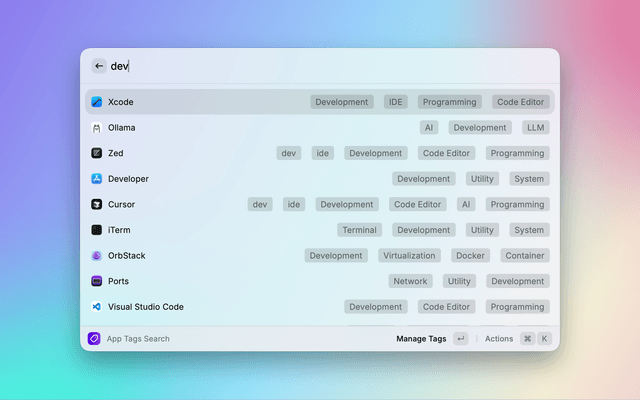The image size is (640, 400).
Task: Choose the Docker tag on OrbStack row
Action: click(x=470, y=256)
